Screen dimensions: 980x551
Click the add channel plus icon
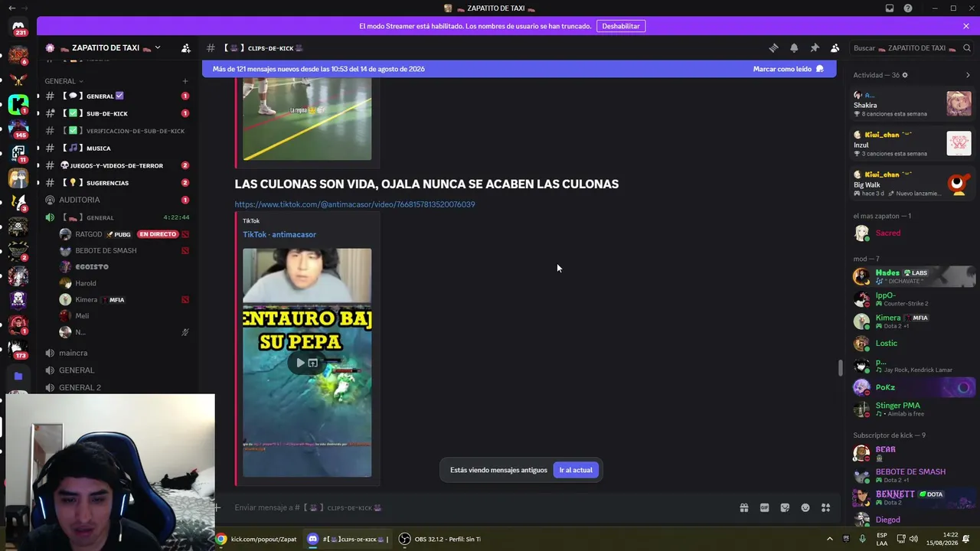(x=185, y=81)
